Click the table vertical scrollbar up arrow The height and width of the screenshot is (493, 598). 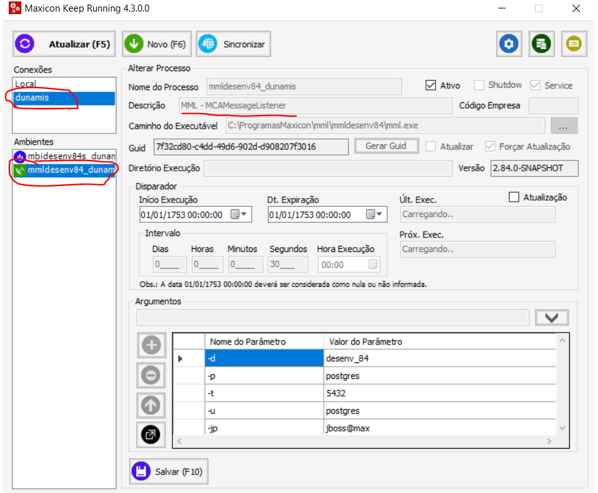[562, 340]
